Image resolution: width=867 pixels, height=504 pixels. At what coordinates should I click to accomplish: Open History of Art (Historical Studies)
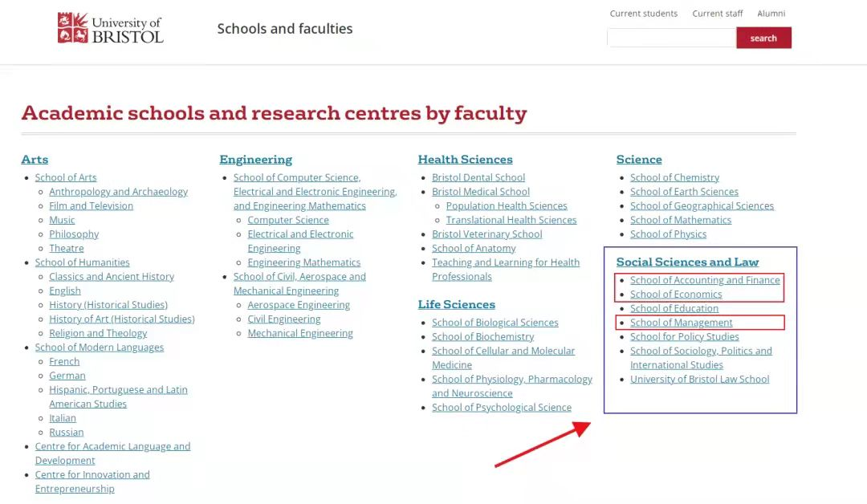click(122, 319)
